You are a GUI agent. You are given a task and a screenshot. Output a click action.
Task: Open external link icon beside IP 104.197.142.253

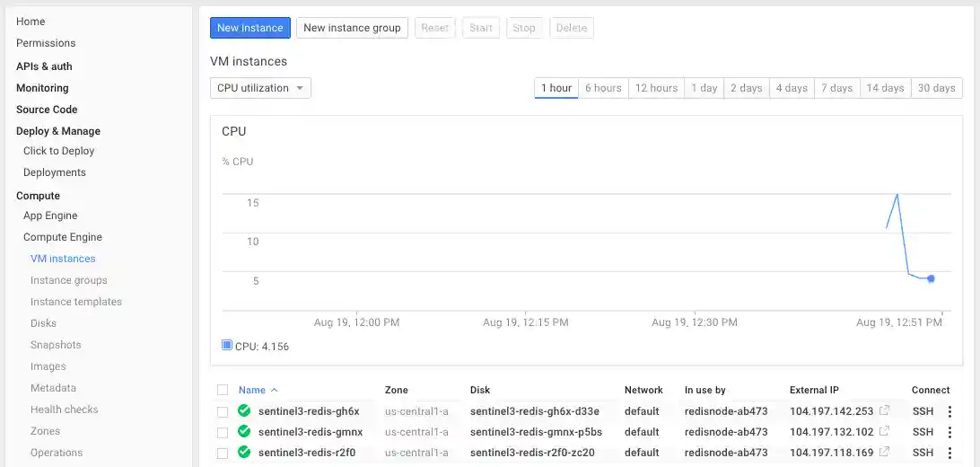(x=885, y=410)
